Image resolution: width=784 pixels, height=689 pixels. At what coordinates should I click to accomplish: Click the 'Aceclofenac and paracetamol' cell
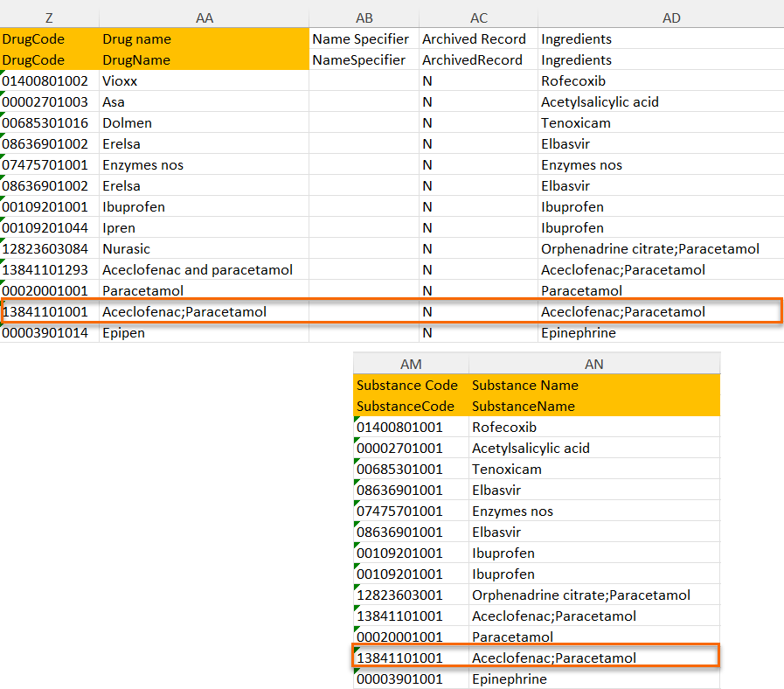205,270
